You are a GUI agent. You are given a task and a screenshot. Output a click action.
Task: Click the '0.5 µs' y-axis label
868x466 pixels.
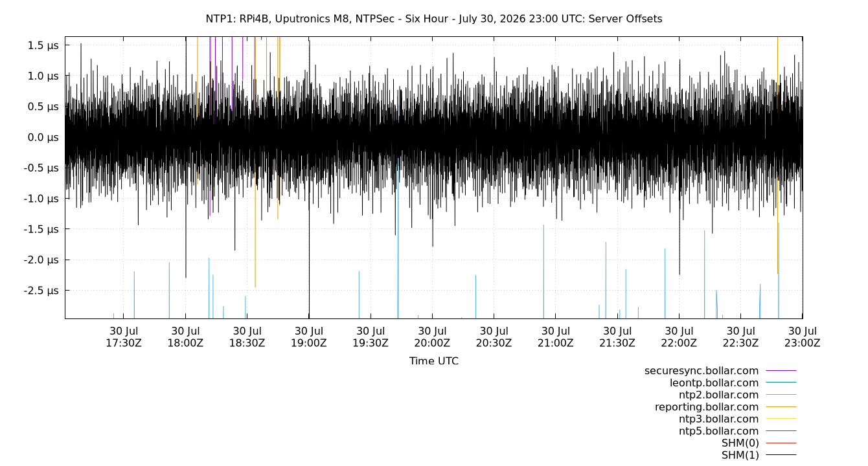pos(43,107)
